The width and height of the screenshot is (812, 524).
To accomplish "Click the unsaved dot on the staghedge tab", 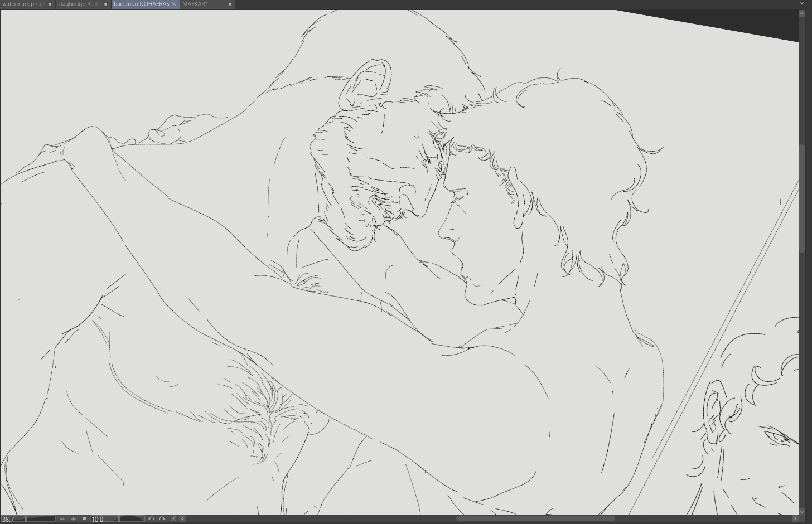I will pyautogui.click(x=105, y=4).
